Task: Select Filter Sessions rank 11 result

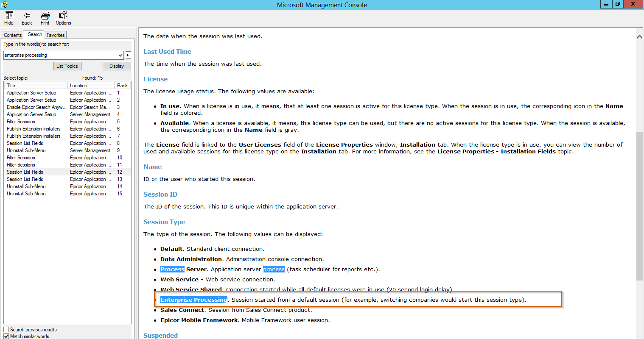Action: (67, 165)
